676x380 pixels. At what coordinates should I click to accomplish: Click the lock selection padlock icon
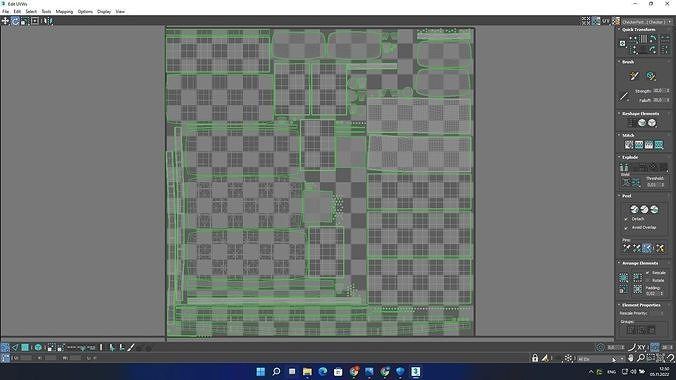(535, 358)
